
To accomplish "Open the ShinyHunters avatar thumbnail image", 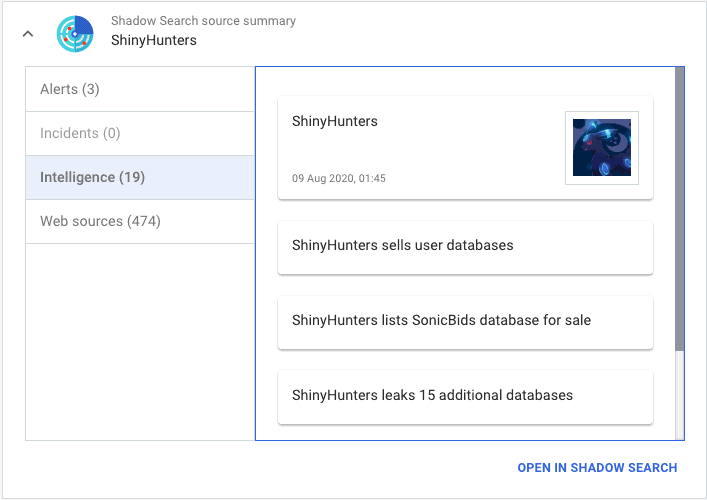I will (601, 148).
